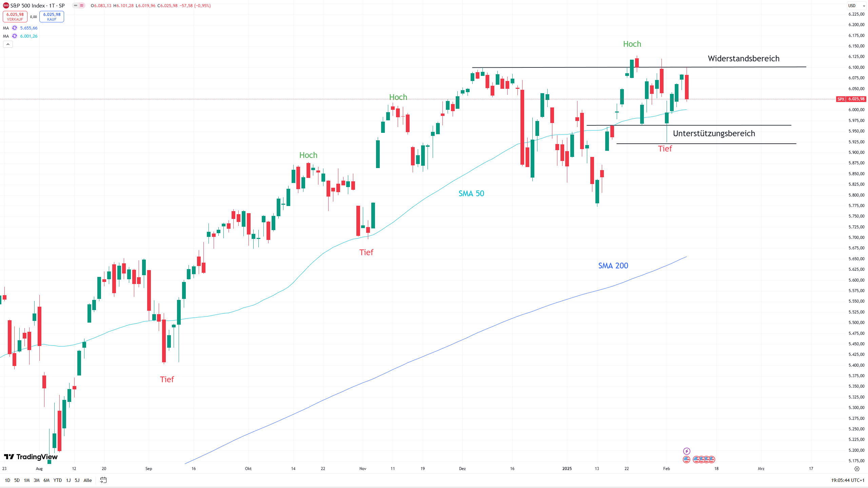The height and width of the screenshot is (488, 868).
Task: Open chart settings hexagon icon
Action: point(857,469)
